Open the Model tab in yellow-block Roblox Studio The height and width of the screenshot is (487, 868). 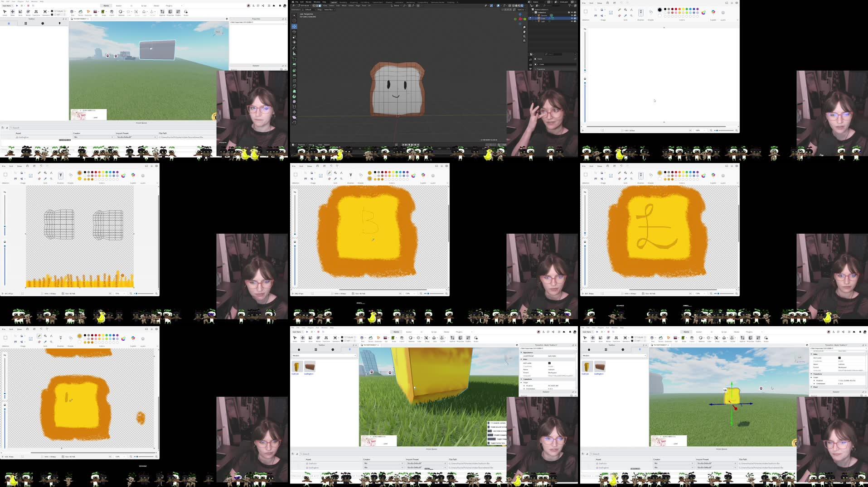tap(446, 332)
